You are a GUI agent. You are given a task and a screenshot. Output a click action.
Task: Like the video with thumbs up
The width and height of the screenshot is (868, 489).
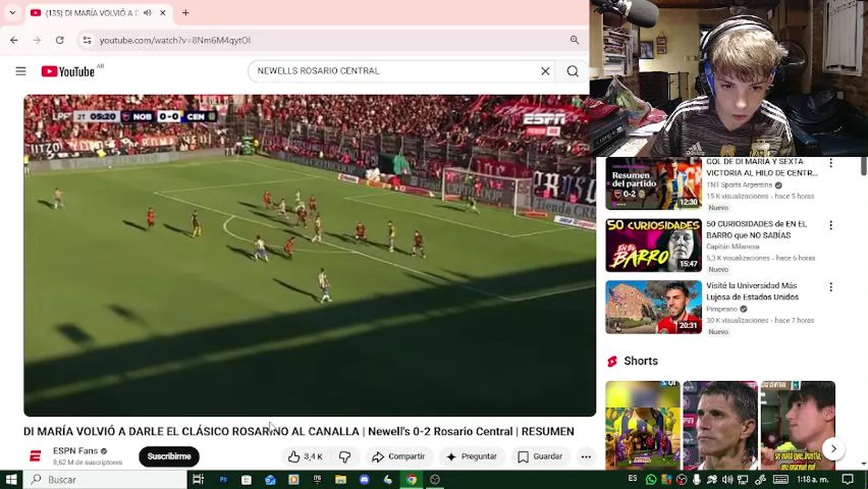pyautogui.click(x=305, y=456)
